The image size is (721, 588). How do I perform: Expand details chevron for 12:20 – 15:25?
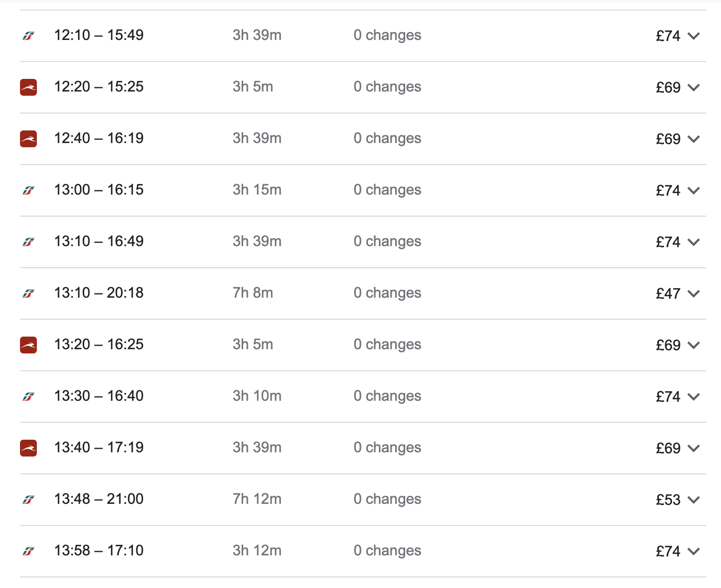click(694, 87)
